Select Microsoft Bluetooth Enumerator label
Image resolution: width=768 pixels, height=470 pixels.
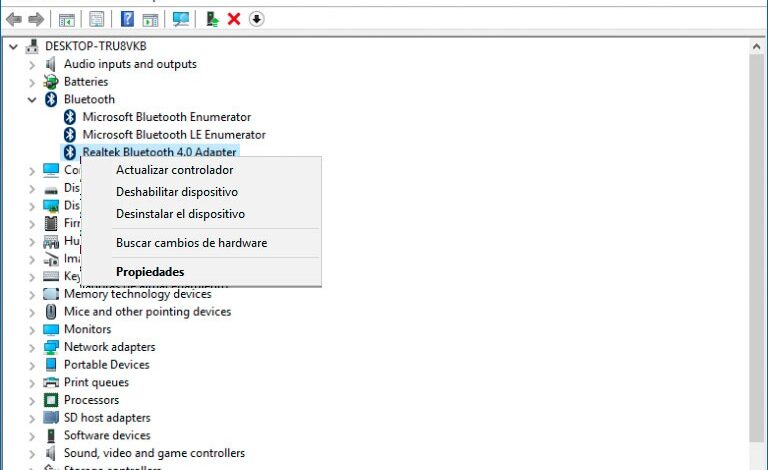(167, 117)
